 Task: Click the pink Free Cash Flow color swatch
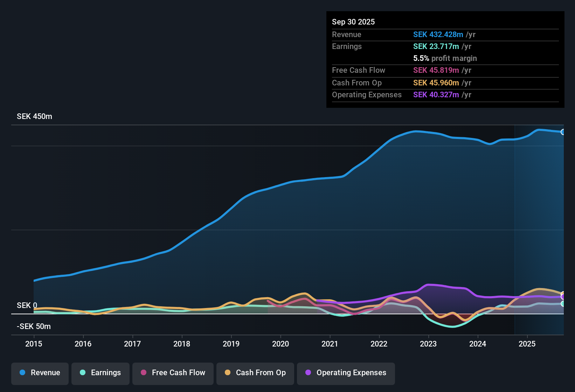pyautogui.click(x=143, y=373)
